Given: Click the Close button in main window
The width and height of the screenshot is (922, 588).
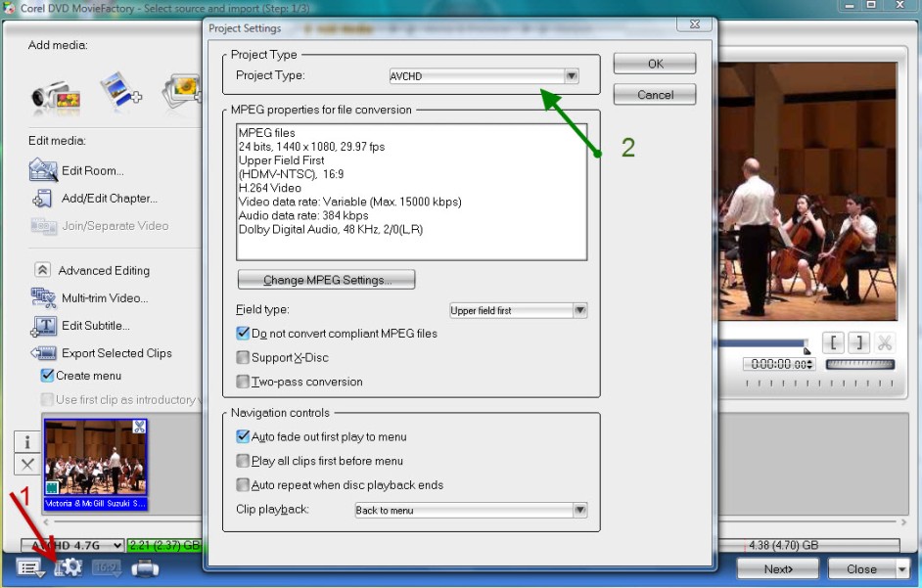Looking at the screenshot, I should (x=861, y=569).
